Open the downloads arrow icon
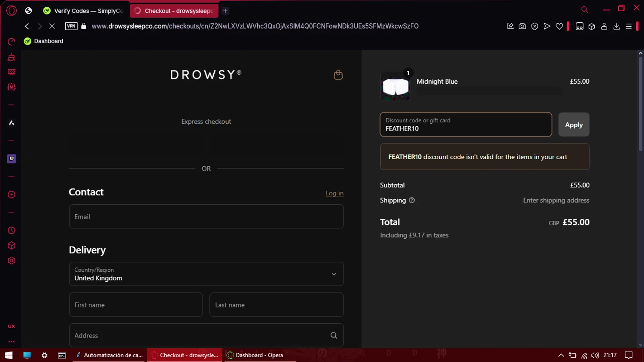 coord(617,26)
